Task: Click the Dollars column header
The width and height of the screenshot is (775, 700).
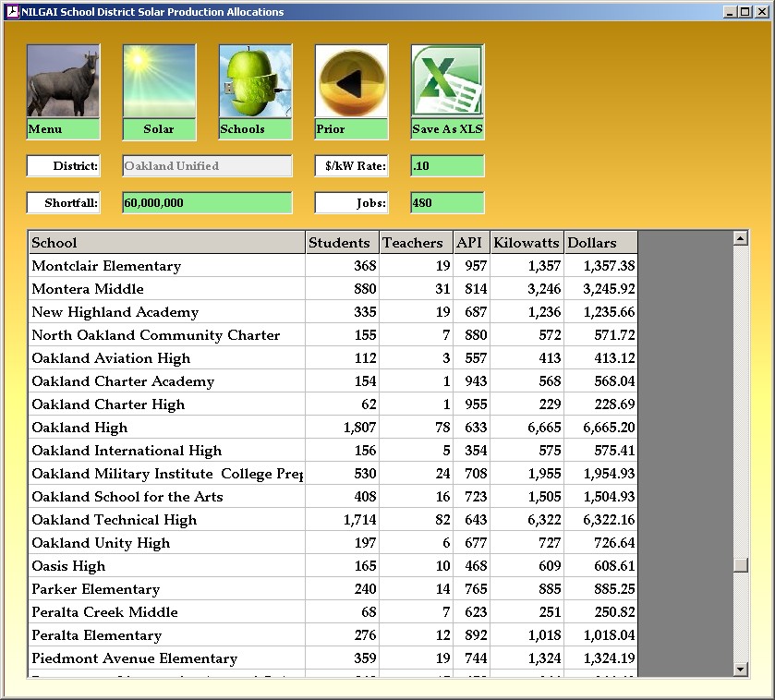Action: pos(600,243)
